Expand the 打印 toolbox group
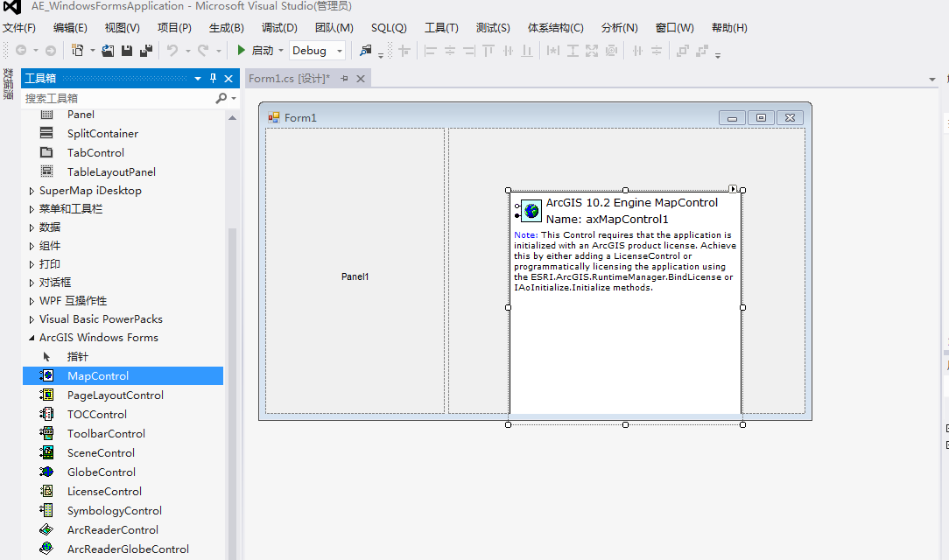This screenshot has width=949, height=560. [32, 264]
